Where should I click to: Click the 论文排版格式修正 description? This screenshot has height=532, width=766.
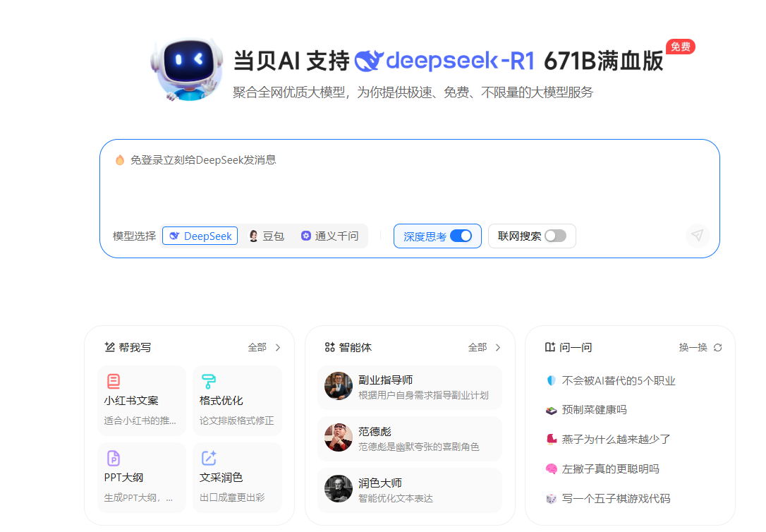pos(236,421)
